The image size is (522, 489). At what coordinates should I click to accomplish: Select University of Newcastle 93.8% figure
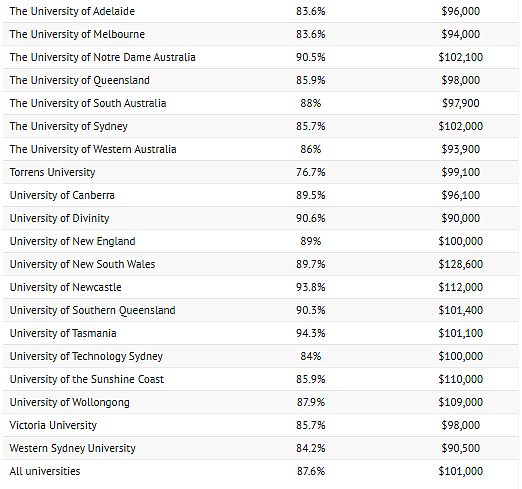310,287
